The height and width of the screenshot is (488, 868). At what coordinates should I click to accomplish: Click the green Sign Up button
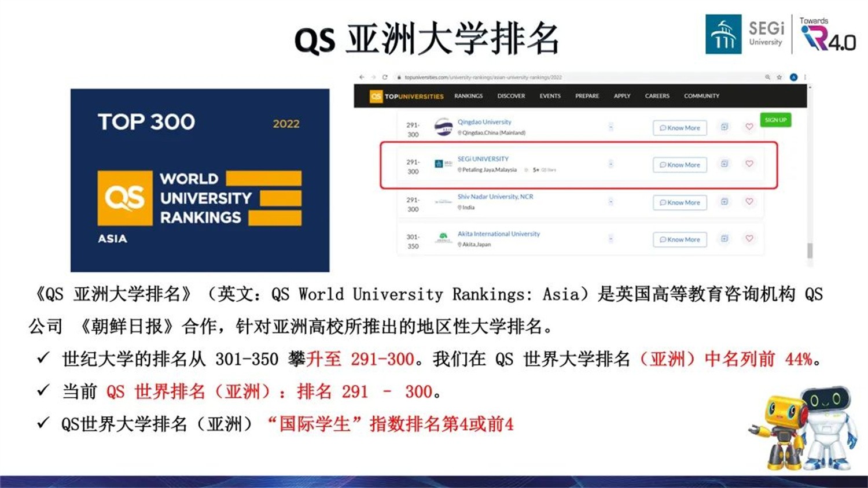[775, 120]
